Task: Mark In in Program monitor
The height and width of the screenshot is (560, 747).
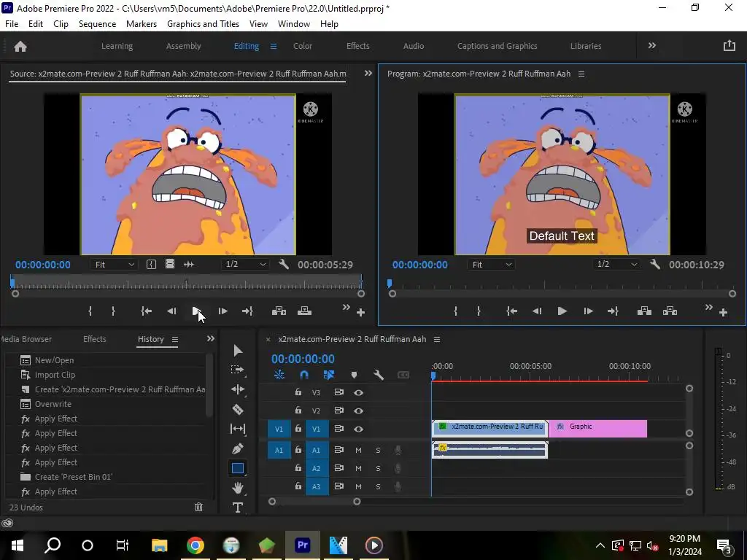Action: pyautogui.click(x=456, y=311)
